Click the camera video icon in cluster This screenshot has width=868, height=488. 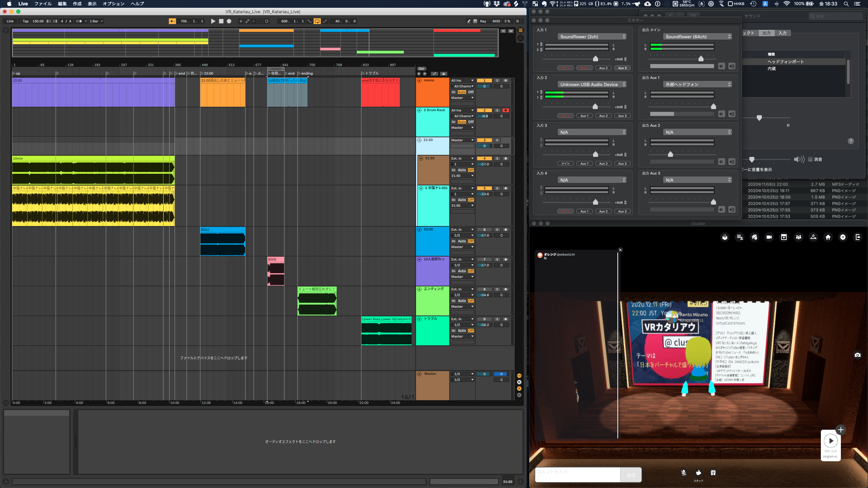pos(769,237)
